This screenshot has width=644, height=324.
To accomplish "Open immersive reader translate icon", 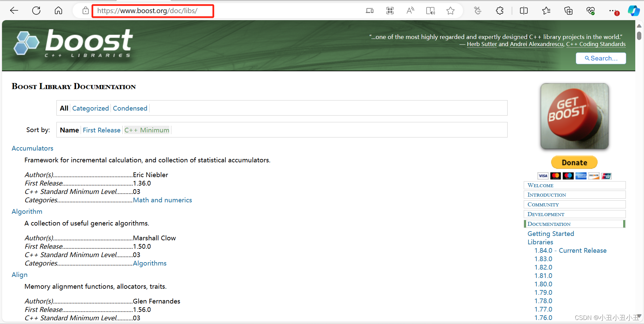I will [x=430, y=11].
